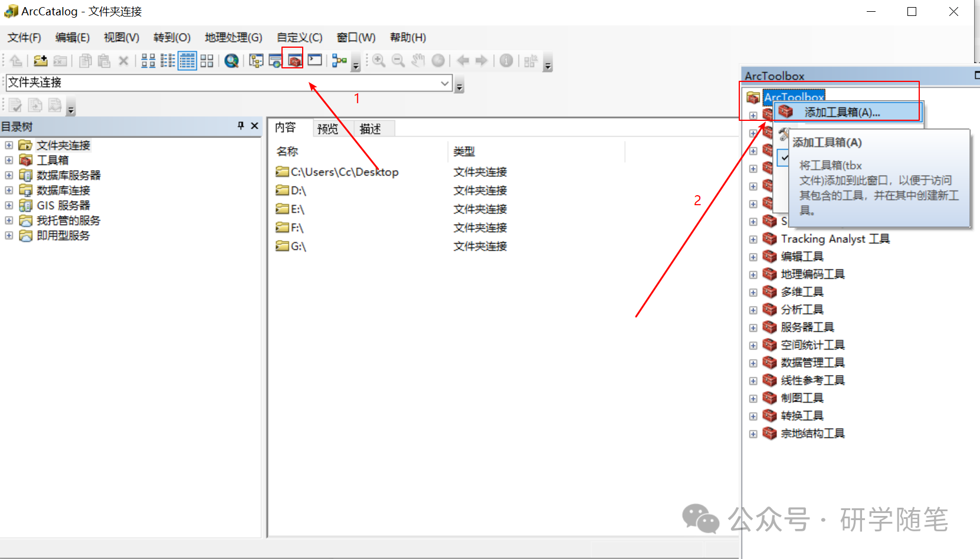Image resolution: width=980 pixels, height=559 pixels.
Task: Click the Go Forward arrow icon
Action: (481, 60)
